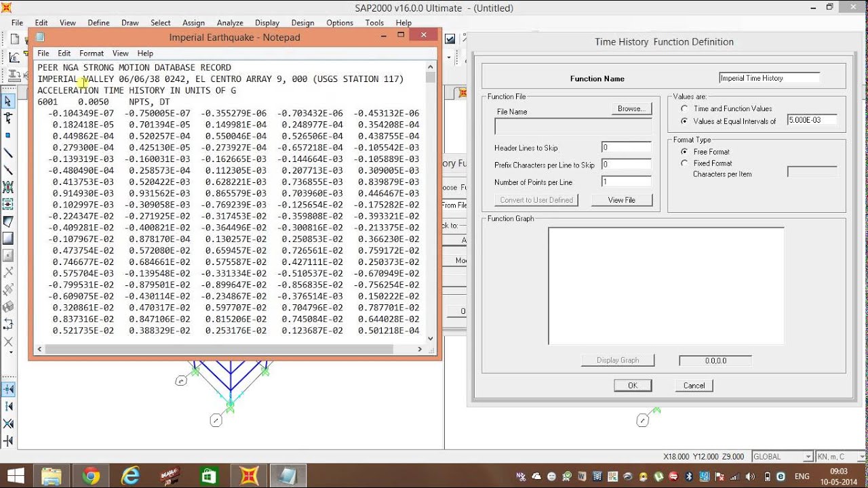Select the Time and Function Values option

click(x=684, y=108)
